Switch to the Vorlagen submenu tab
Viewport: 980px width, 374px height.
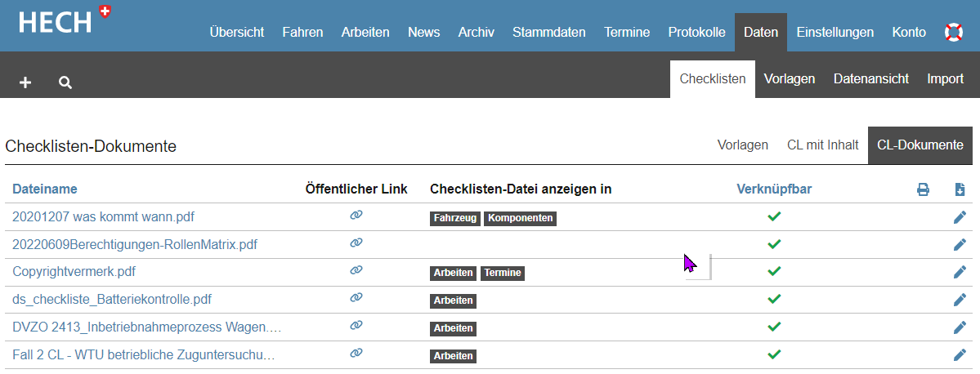click(789, 79)
